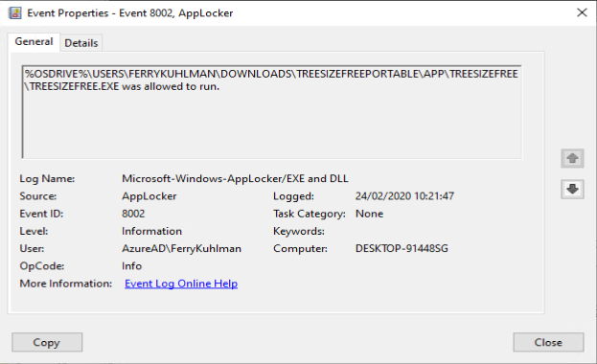Click the up arrow previous event button

(572, 158)
